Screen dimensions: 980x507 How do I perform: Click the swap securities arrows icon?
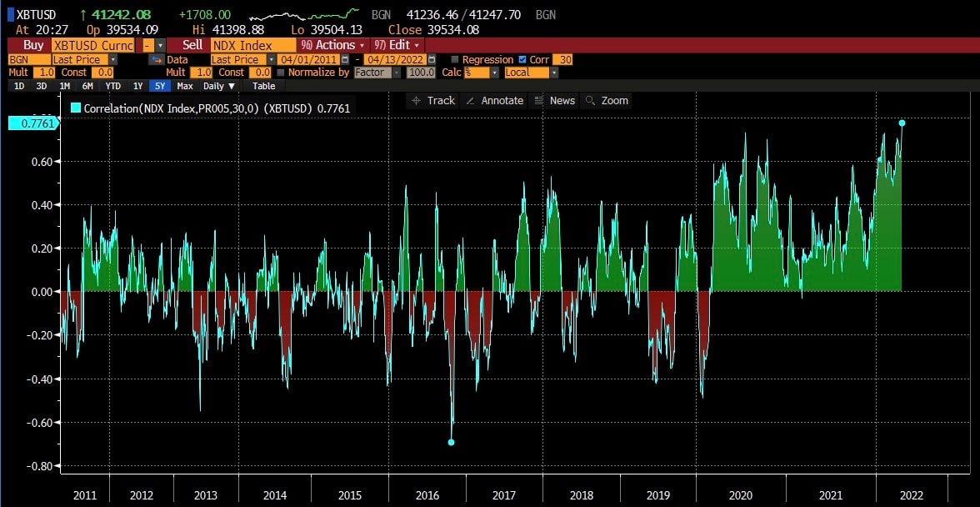[156, 60]
